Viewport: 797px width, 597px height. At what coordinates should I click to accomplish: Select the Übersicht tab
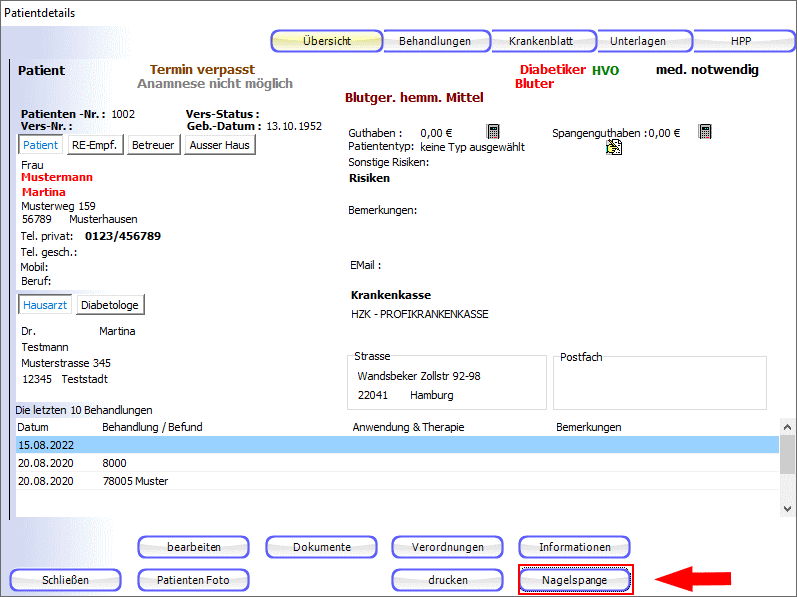(326, 42)
